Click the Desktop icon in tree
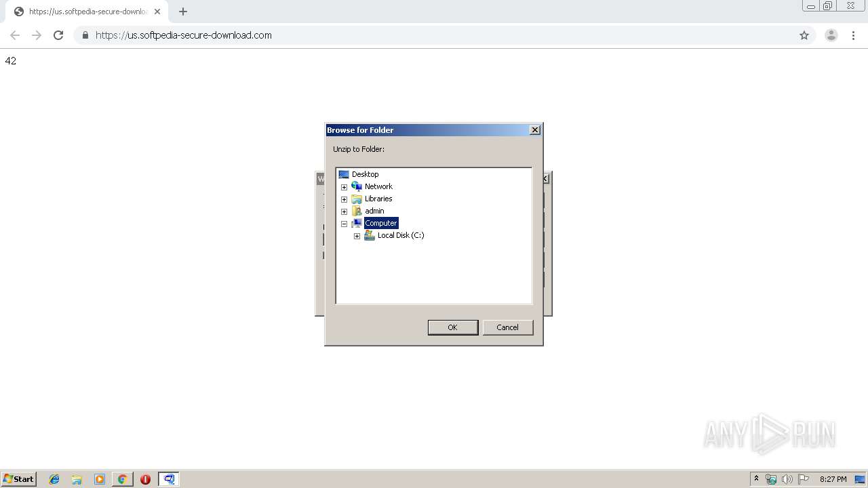This screenshot has height=488, width=868. point(344,174)
